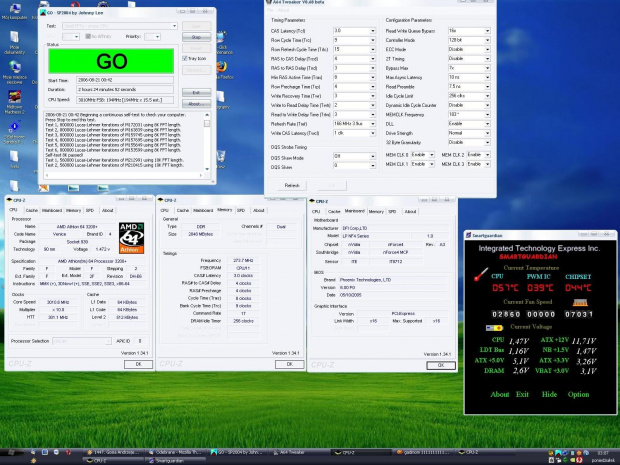The height and width of the screenshot is (465, 620).
Task: Click the Option link in Smartguardian
Action: pos(578,394)
